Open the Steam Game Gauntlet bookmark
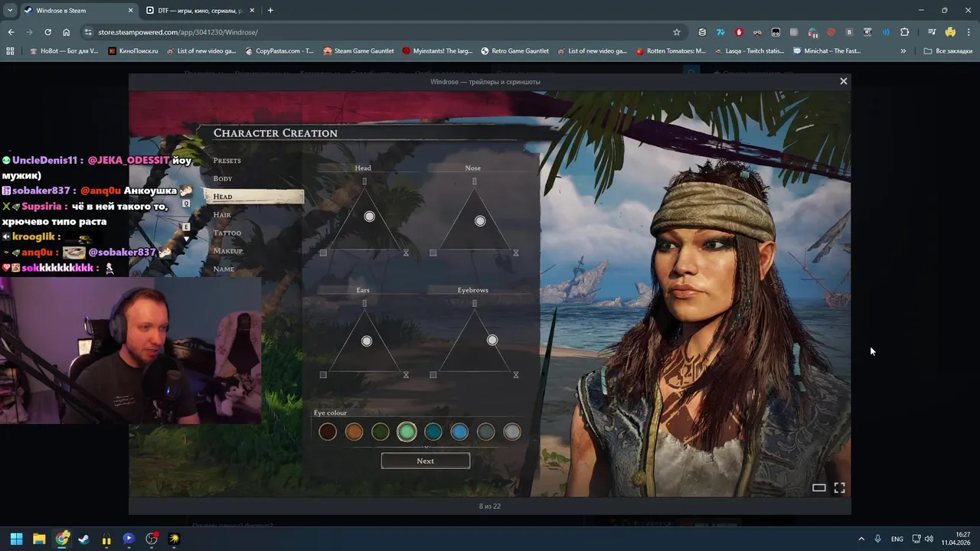Image resolution: width=980 pixels, height=551 pixels. coord(358,51)
